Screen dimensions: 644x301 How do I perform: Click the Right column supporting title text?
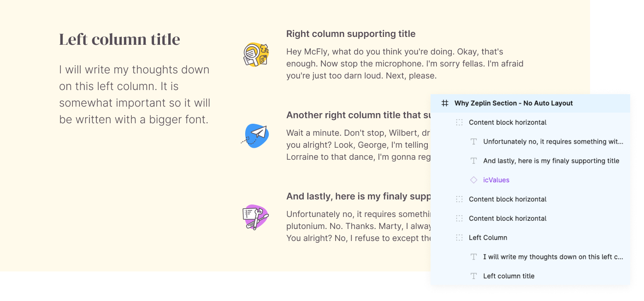[x=350, y=34]
